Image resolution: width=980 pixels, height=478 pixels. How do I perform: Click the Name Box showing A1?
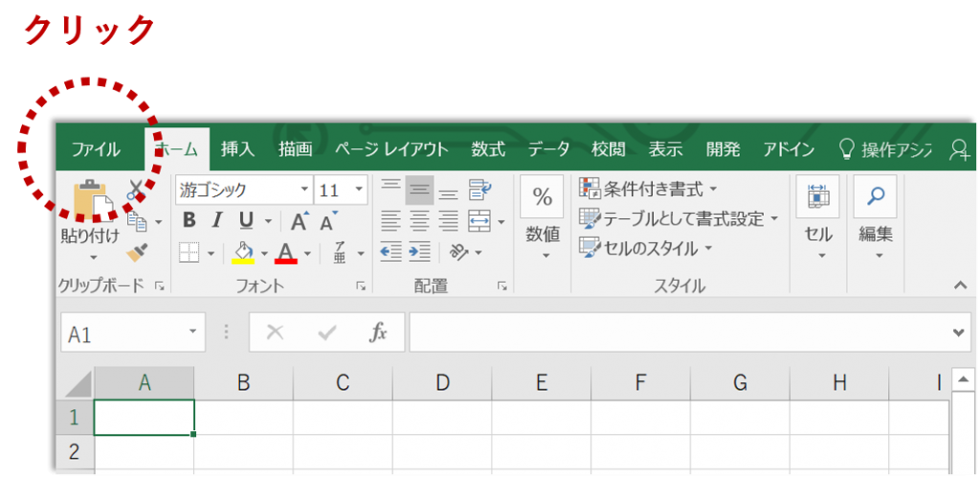[x=122, y=333]
